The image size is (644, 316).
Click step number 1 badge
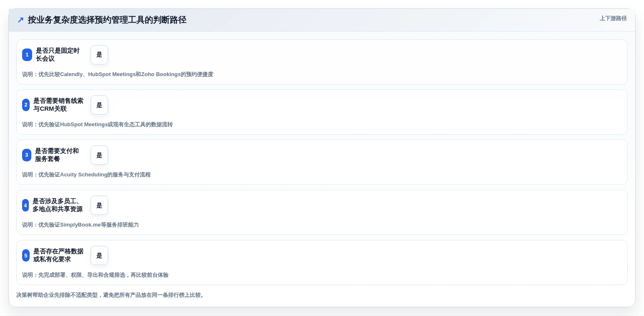27,55
